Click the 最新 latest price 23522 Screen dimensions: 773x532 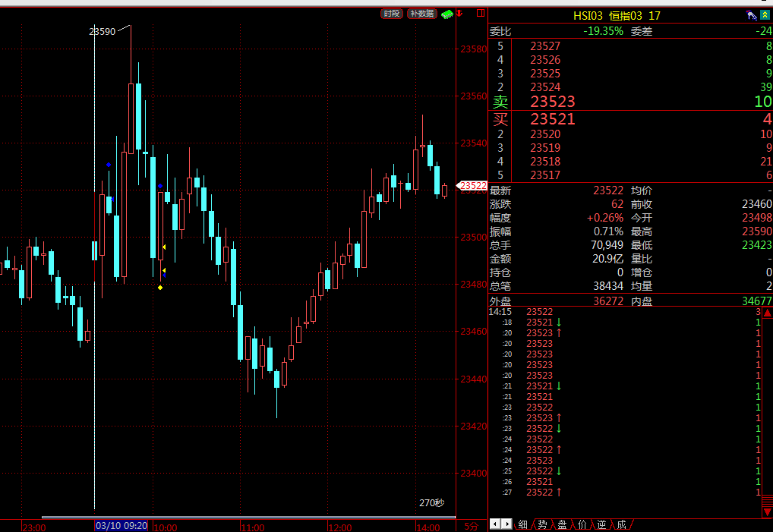(608, 190)
